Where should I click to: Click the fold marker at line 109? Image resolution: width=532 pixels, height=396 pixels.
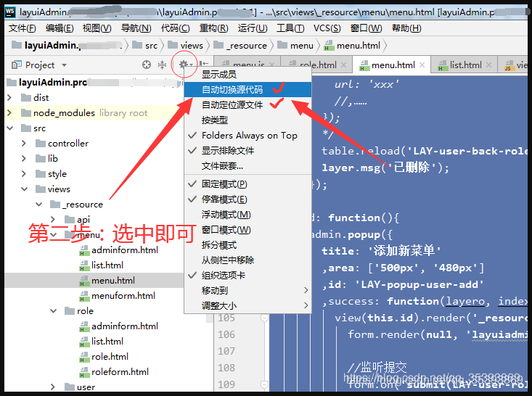[x=264, y=384]
